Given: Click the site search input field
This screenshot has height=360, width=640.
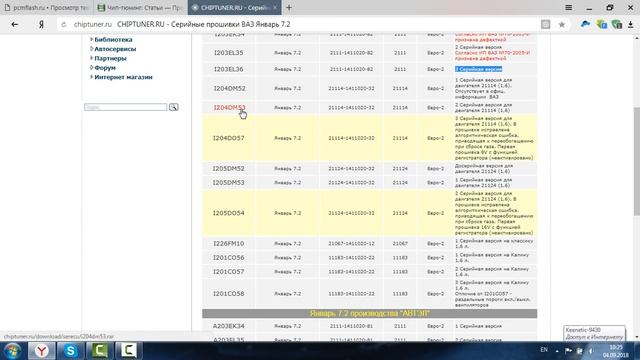Looking at the screenshot, I should (x=125, y=107).
